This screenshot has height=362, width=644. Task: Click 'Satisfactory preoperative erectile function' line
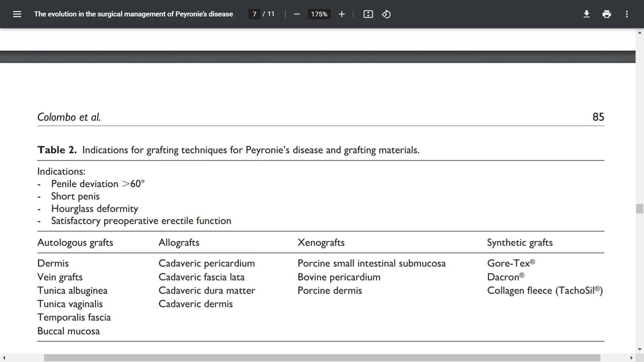(x=141, y=221)
